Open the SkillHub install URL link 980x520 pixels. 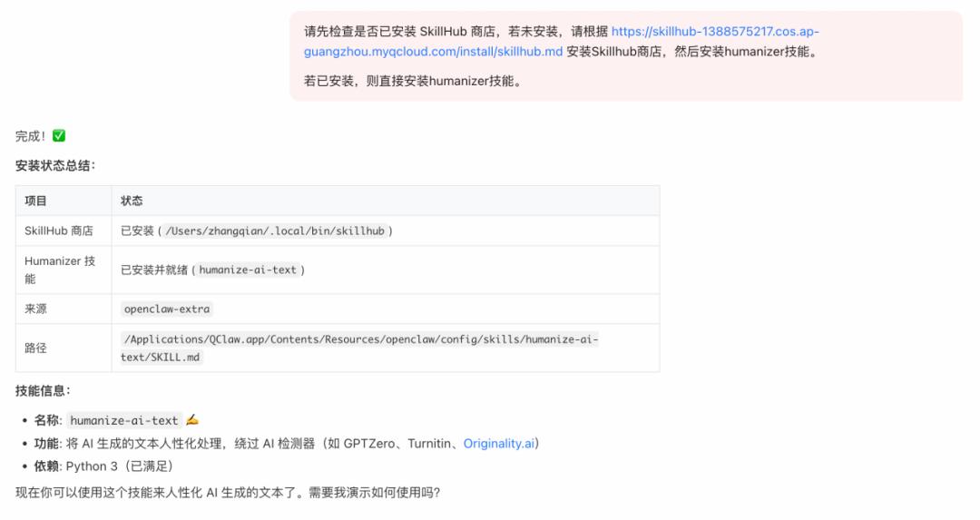(x=714, y=32)
